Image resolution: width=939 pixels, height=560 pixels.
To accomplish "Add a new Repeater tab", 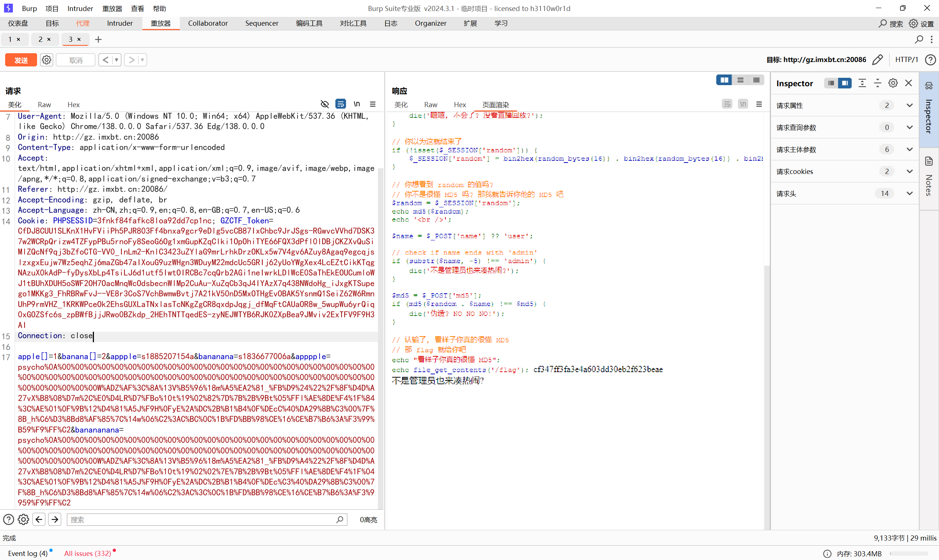I will pos(98,39).
